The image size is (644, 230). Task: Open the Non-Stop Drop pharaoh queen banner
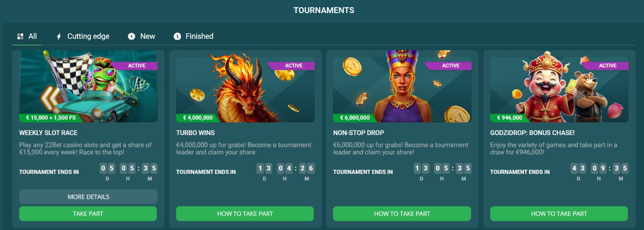click(402, 87)
